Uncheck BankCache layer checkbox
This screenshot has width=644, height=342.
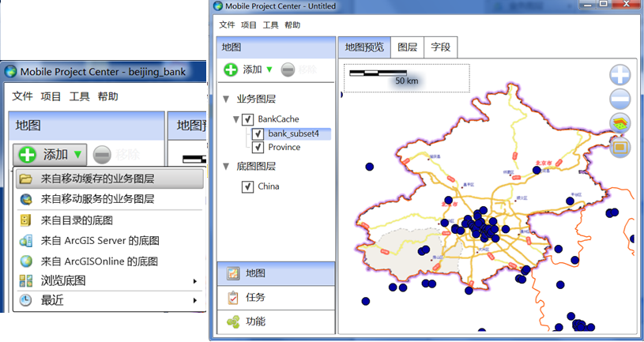pos(247,119)
